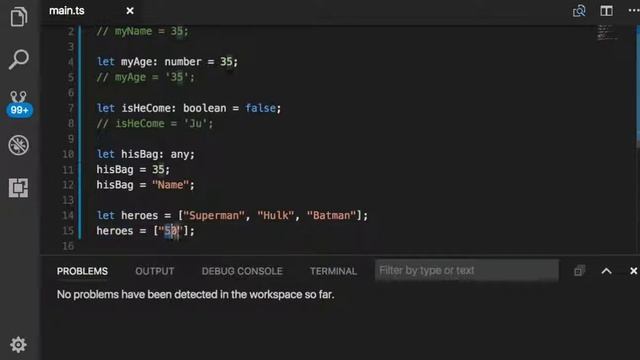640x360 pixels.
Task: Click 'myAge: number' declaration on line 4
Action: tap(161, 62)
